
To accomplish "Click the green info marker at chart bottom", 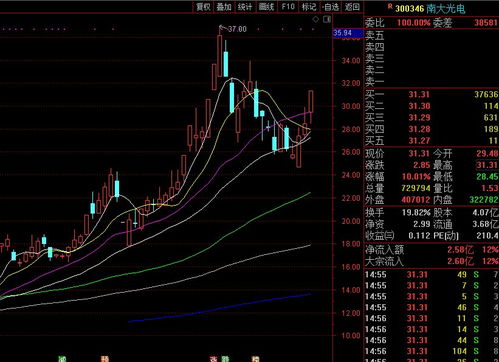I will (62, 359).
